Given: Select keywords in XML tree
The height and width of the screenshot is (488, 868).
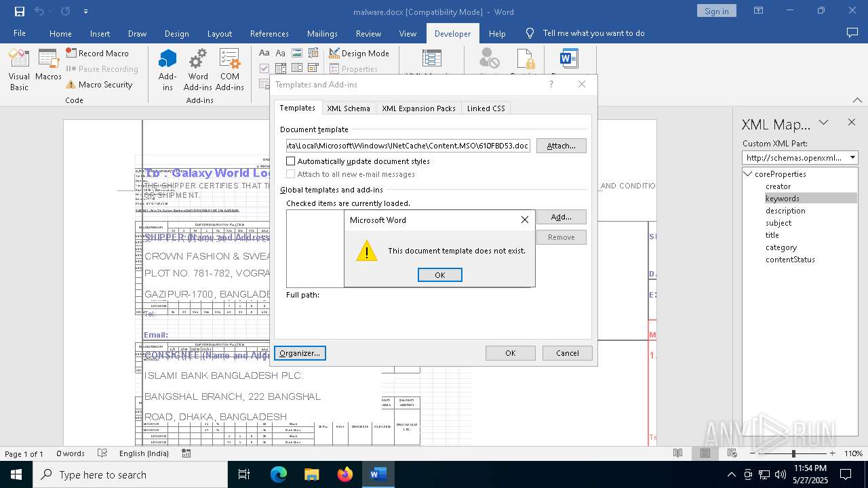Looking at the screenshot, I should pyautogui.click(x=783, y=199).
